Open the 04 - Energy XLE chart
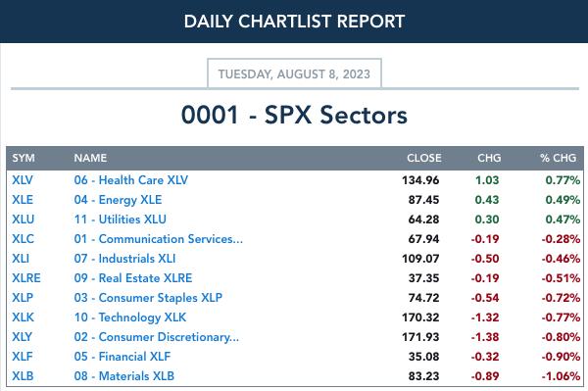Viewport: 588px width, 391px height. tap(118, 200)
